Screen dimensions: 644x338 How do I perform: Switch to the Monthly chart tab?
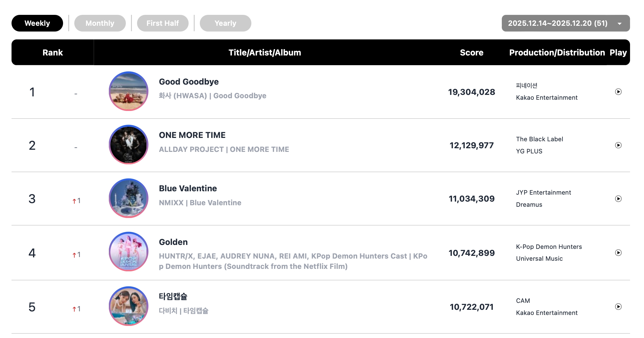(100, 23)
